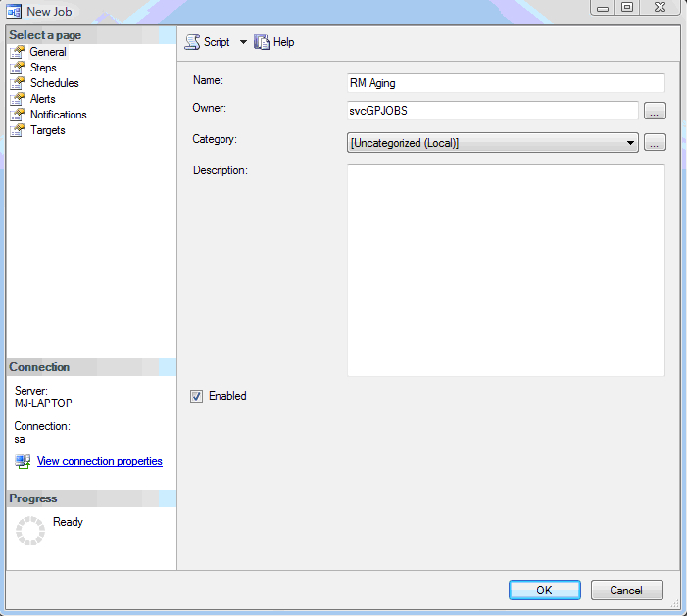Confirm with the OK button
This screenshot has width=687, height=616.
click(x=545, y=591)
